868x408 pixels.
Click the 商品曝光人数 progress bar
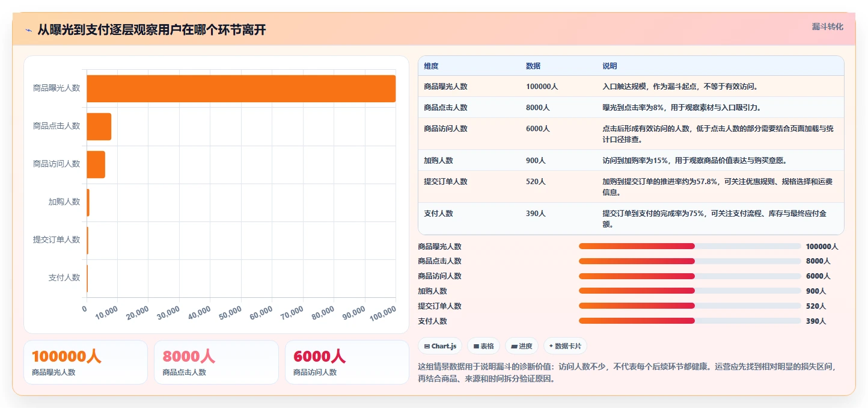tap(690, 246)
